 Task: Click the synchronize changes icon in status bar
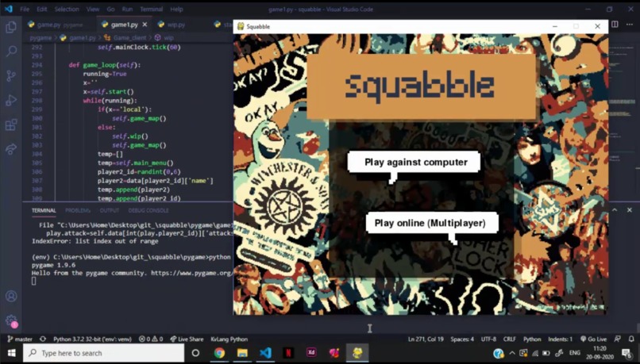coord(42,339)
